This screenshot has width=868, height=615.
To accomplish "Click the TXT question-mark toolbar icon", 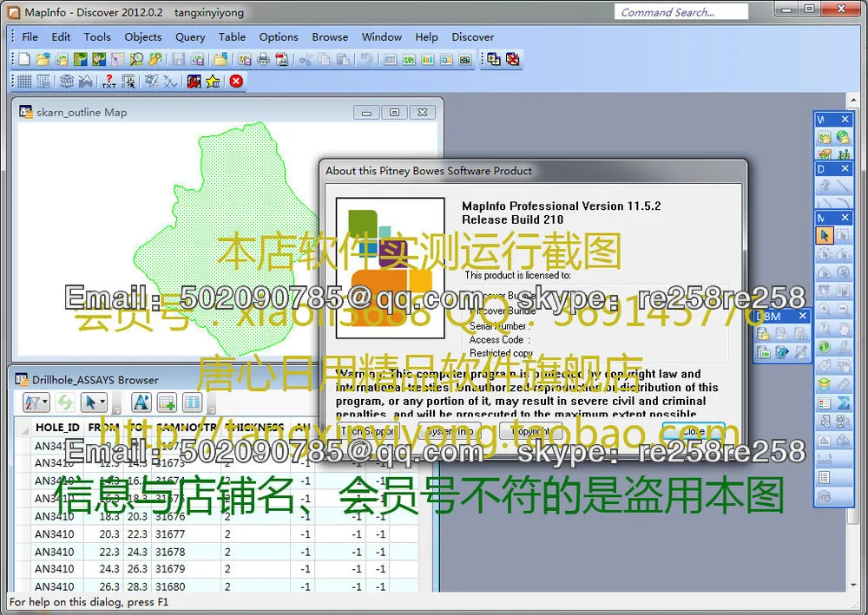I will (108, 82).
